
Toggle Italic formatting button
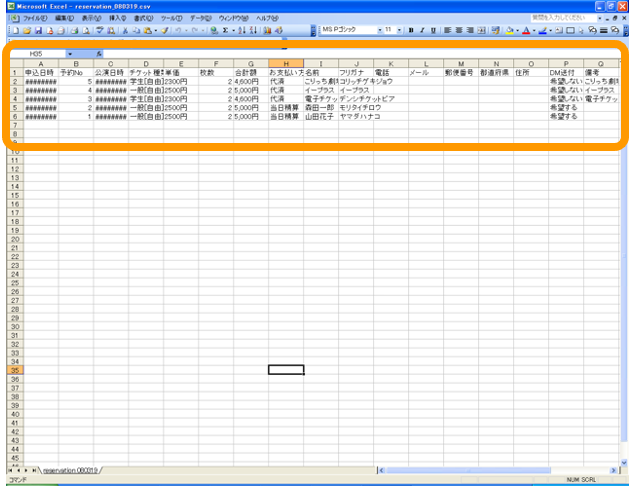tap(422, 31)
